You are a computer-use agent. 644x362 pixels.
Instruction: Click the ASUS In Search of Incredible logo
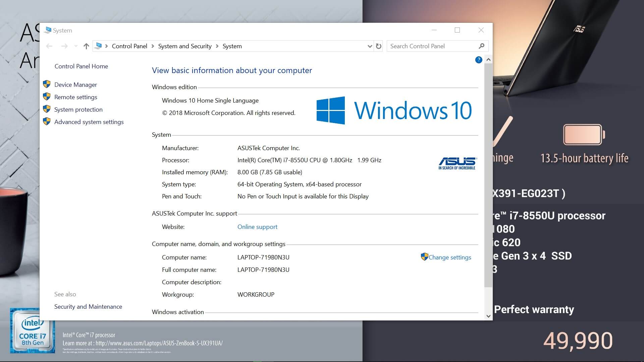(458, 163)
